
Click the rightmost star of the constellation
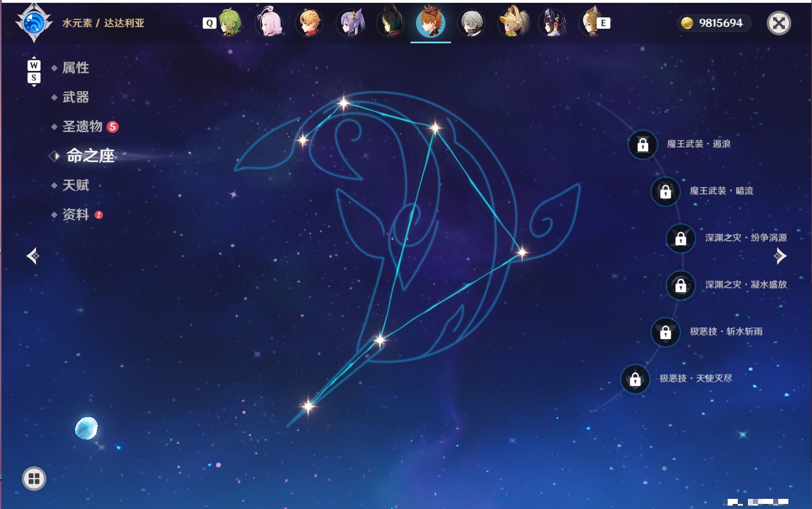522,253
